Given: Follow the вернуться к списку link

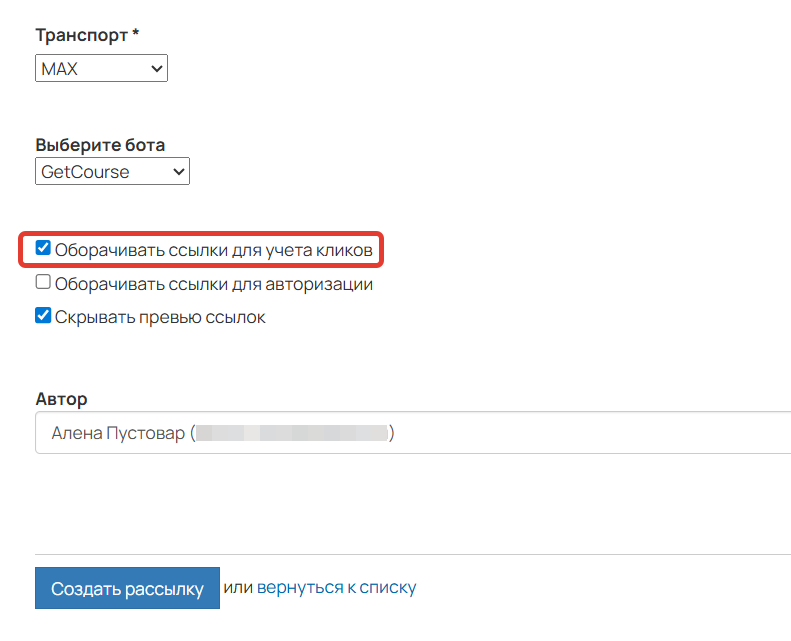Looking at the screenshot, I should 336,588.
